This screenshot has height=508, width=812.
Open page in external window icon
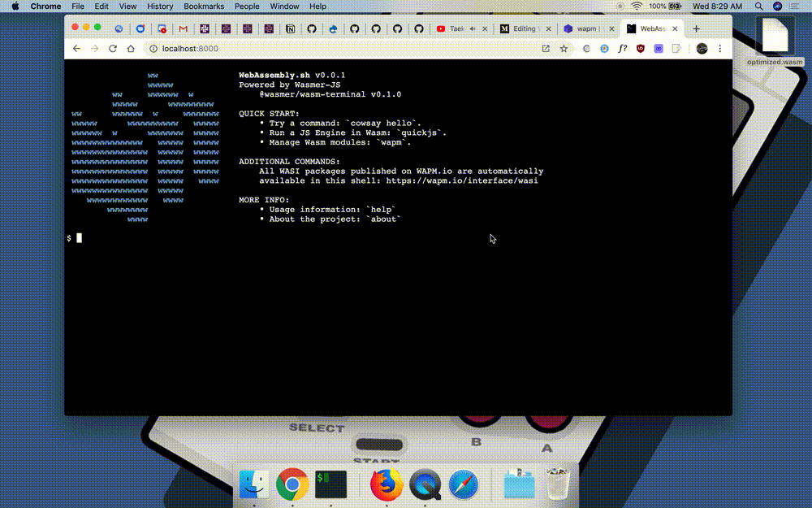click(546, 48)
